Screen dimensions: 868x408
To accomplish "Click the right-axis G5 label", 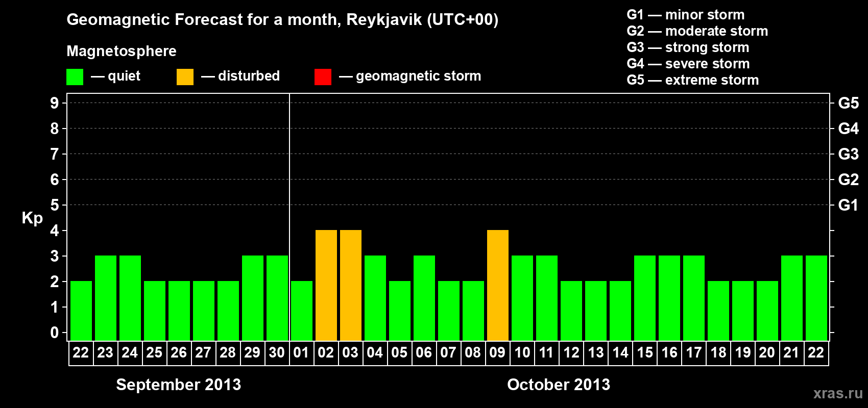I will [x=849, y=103].
